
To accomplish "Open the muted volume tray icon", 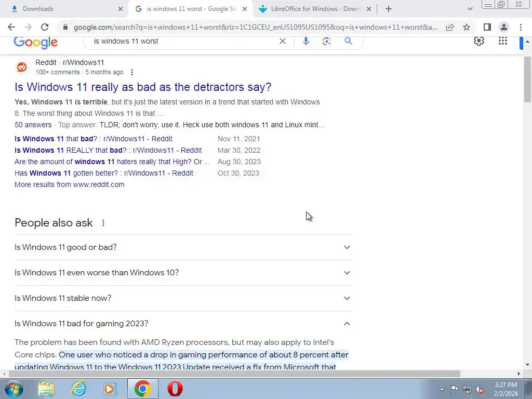I will tap(480, 389).
